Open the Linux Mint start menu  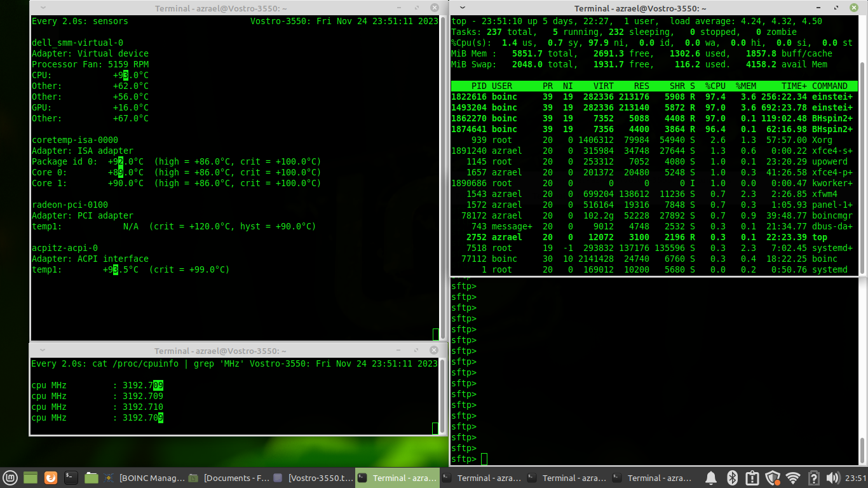tap(10, 478)
